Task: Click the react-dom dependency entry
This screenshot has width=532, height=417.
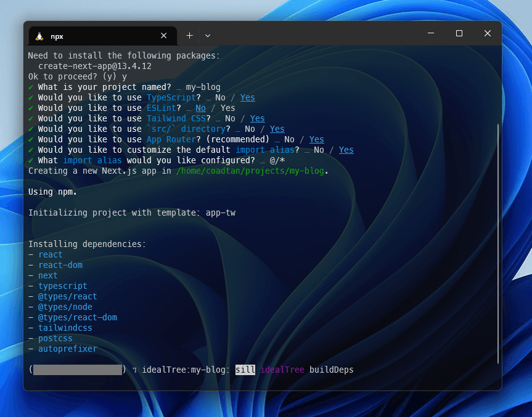Action: tap(60, 265)
